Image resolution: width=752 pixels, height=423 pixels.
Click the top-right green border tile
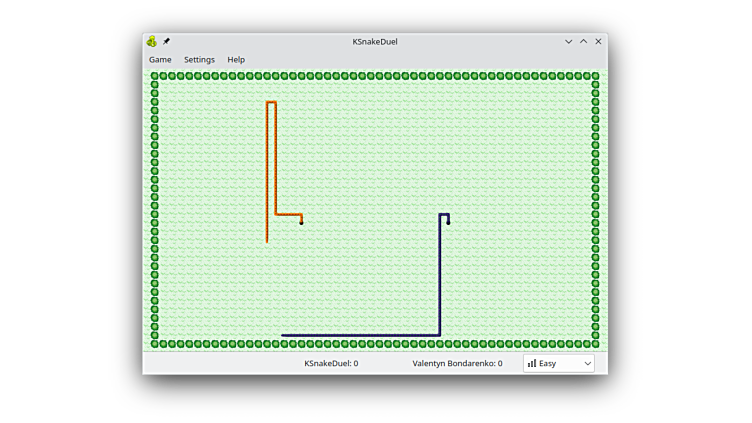pos(595,76)
